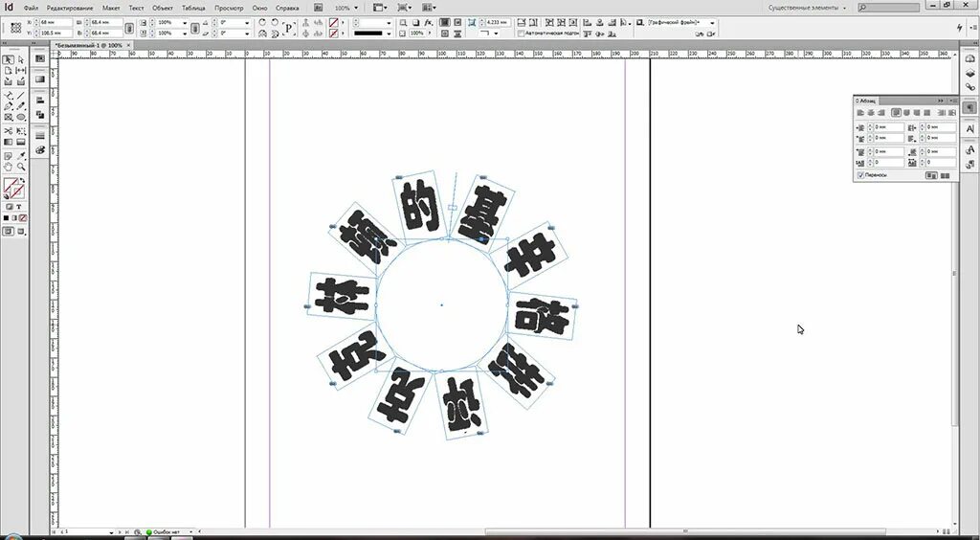Click left indent field in Абзац panel

889,127
